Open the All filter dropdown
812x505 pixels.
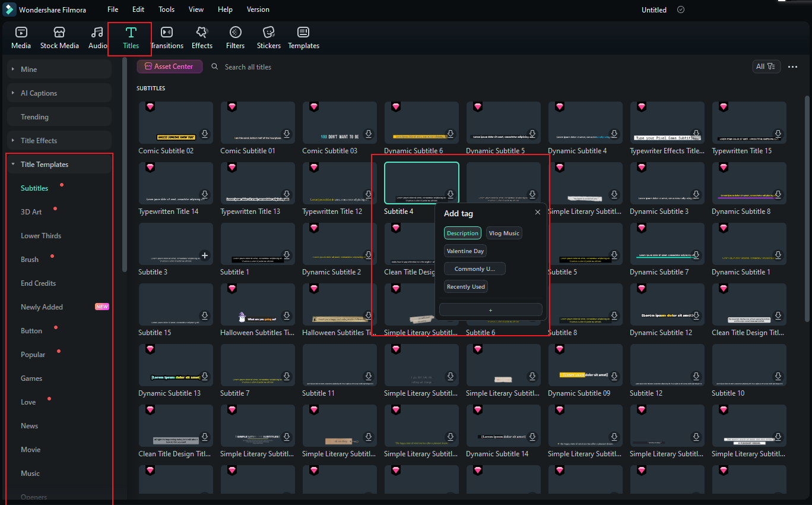766,67
